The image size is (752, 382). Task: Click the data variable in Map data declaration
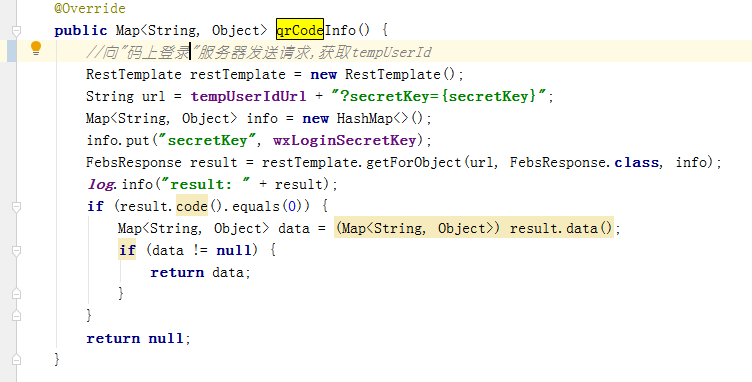tap(294, 229)
